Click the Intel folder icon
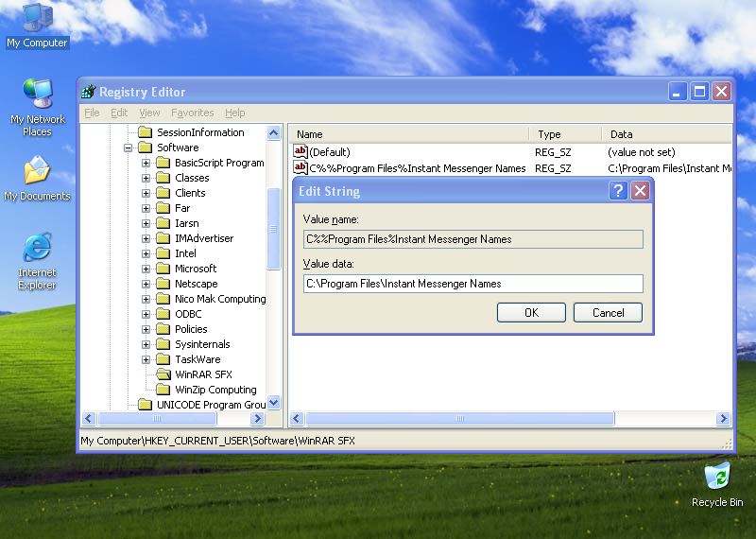Viewport: 756px width, 539px height. tap(163, 253)
